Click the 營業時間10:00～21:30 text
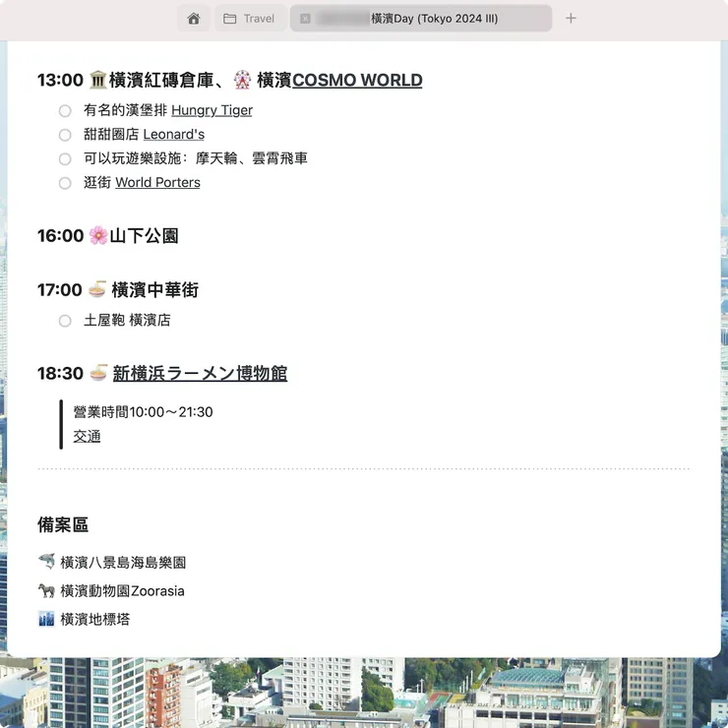This screenshot has width=728, height=728. pyautogui.click(x=143, y=412)
